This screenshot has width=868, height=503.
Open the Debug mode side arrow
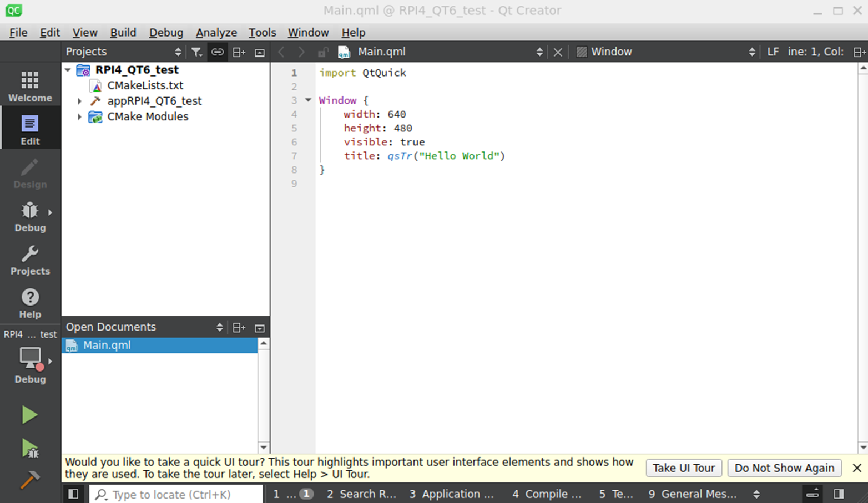[50, 212]
